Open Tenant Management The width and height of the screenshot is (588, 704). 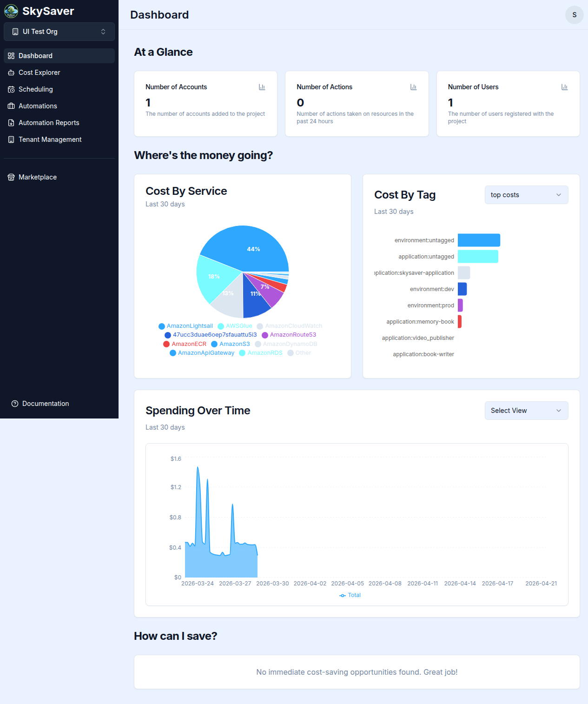pyautogui.click(x=59, y=139)
